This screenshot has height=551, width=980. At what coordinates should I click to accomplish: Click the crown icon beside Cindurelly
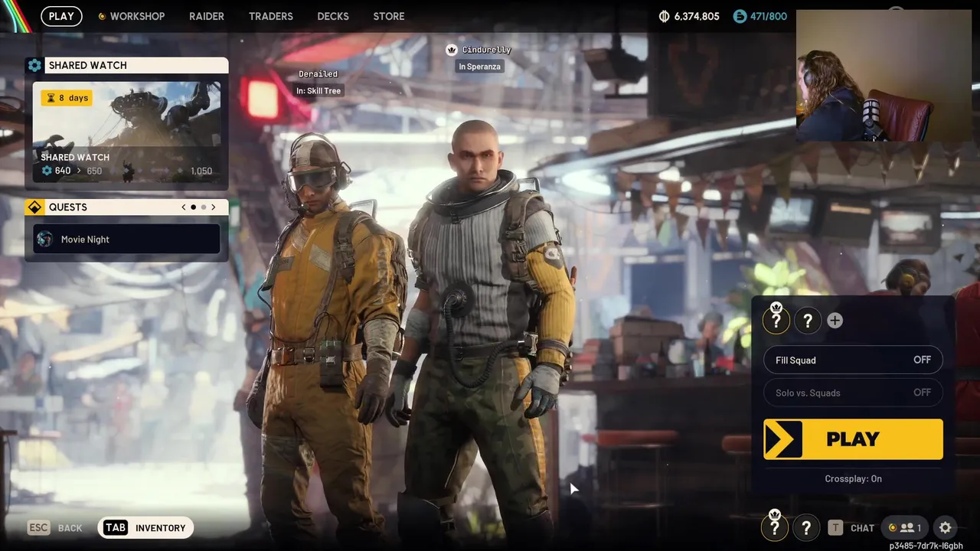(452, 50)
